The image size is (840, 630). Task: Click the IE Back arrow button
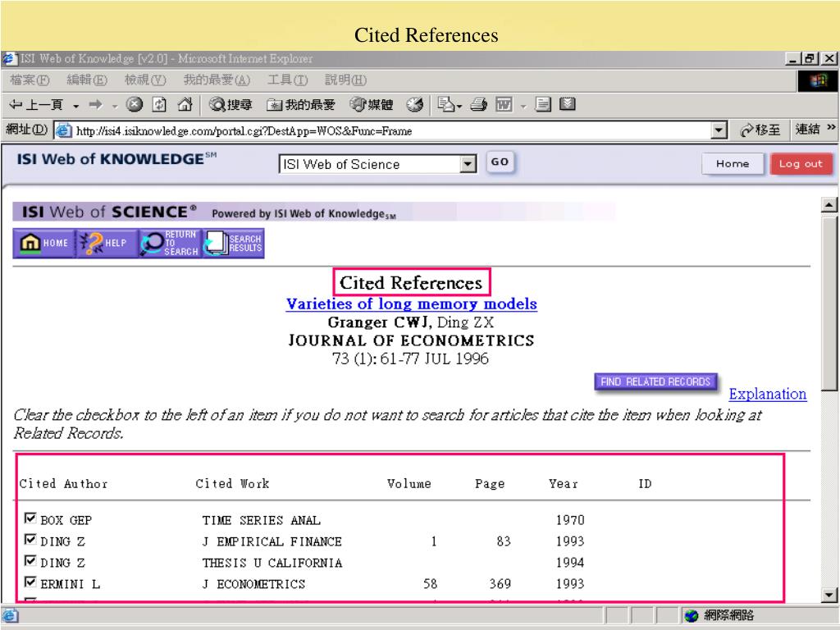(x=36, y=105)
